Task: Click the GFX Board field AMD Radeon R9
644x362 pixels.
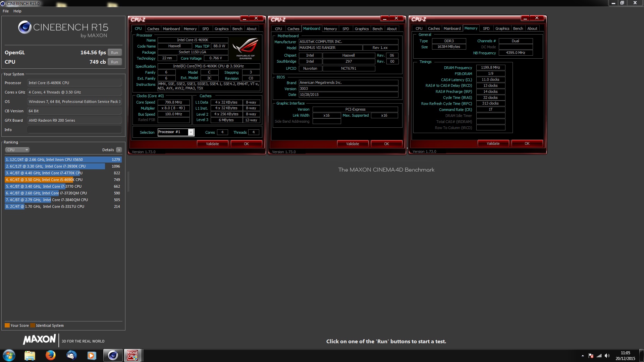Action: 74,120
